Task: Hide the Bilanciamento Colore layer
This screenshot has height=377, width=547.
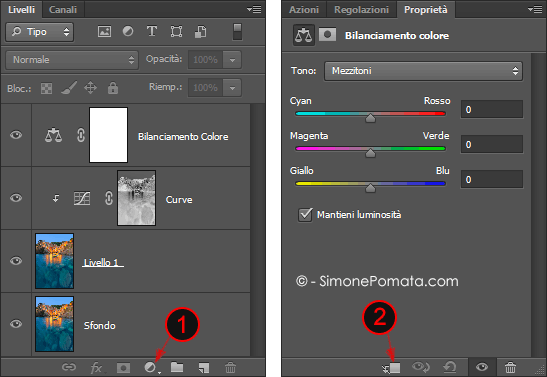Action: click(x=16, y=135)
